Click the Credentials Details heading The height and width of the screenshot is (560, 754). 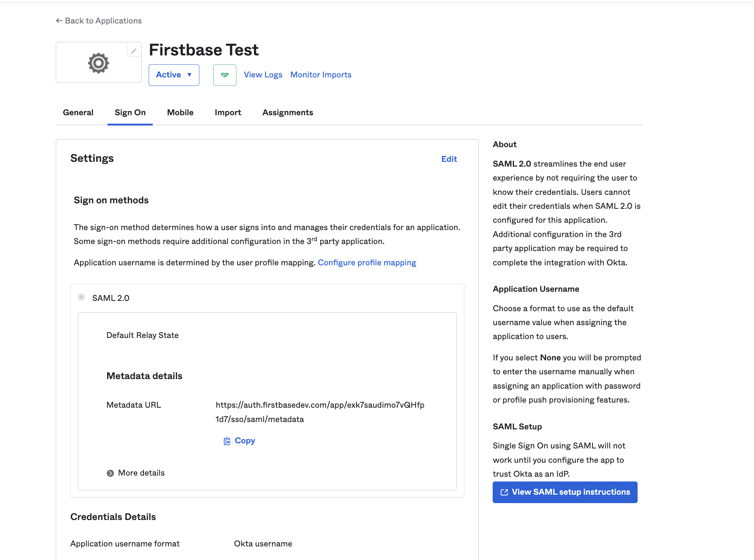coord(113,517)
